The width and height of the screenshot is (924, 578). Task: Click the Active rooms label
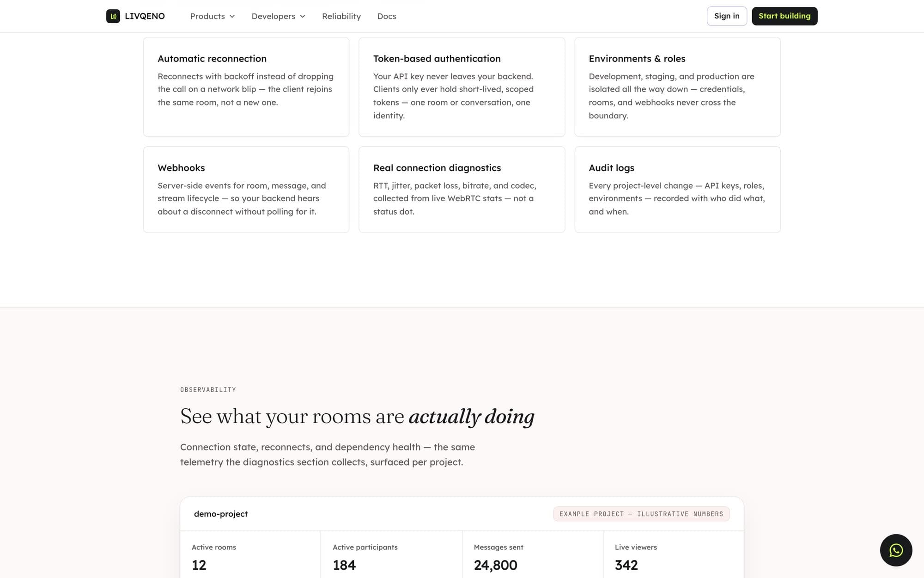(x=214, y=547)
